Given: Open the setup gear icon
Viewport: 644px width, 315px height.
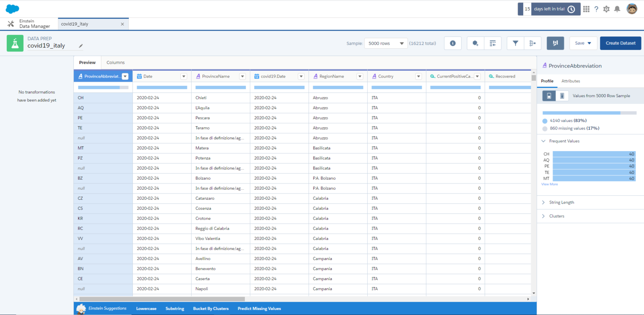Looking at the screenshot, I should [606, 9].
